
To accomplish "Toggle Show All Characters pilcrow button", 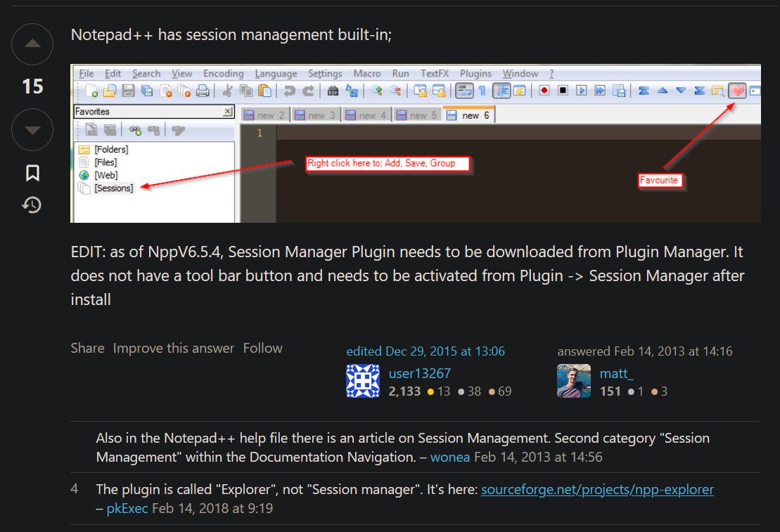I will pos(482,91).
